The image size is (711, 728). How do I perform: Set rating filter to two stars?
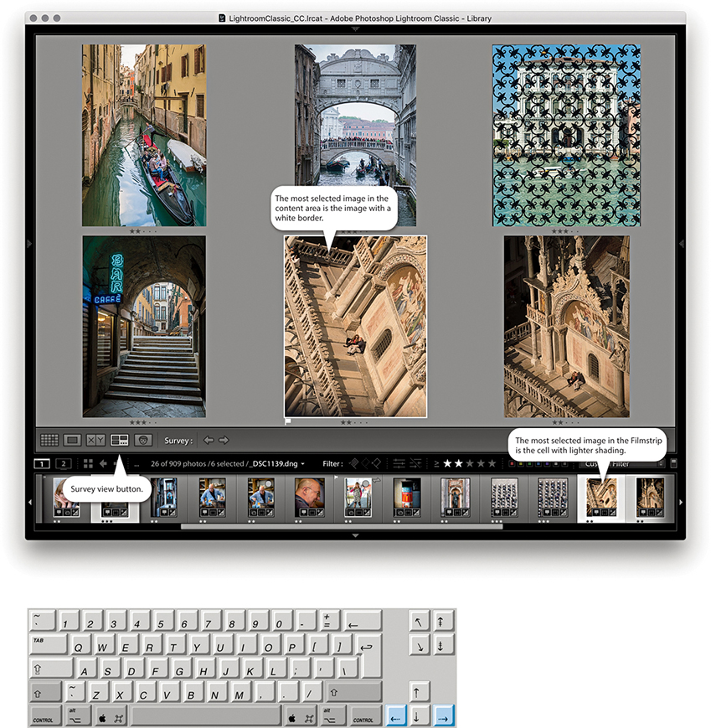pos(459,463)
